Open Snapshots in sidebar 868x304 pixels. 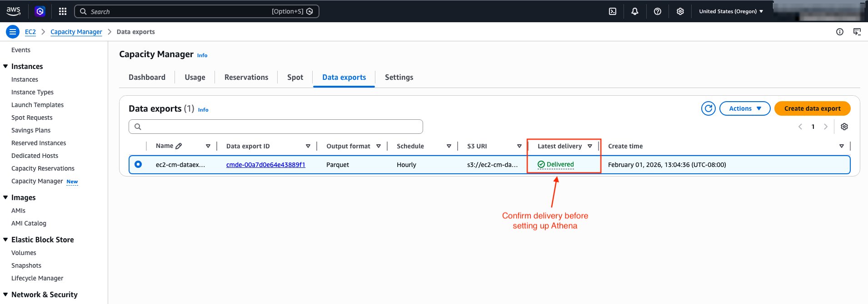click(x=26, y=265)
